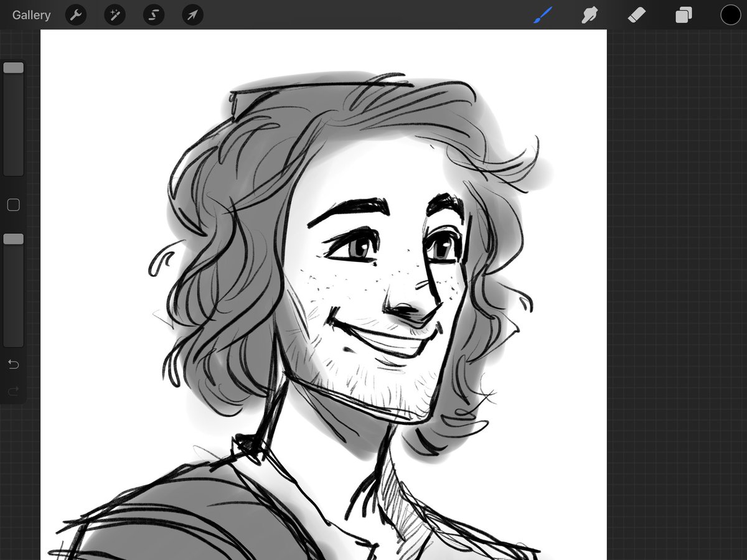747x560 pixels.
Task: Select the Smudge tool
Action: (590, 15)
